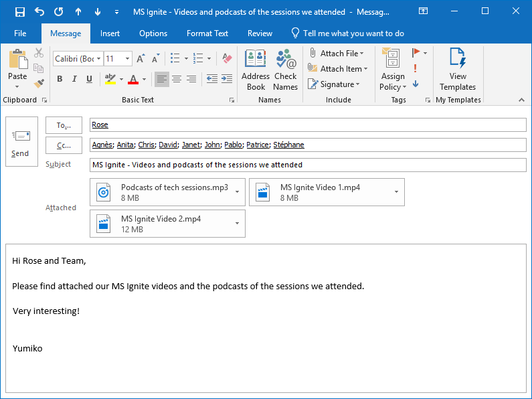Viewport: 532px width, 399px height.
Task: Align text left
Action: pos(161,79)
